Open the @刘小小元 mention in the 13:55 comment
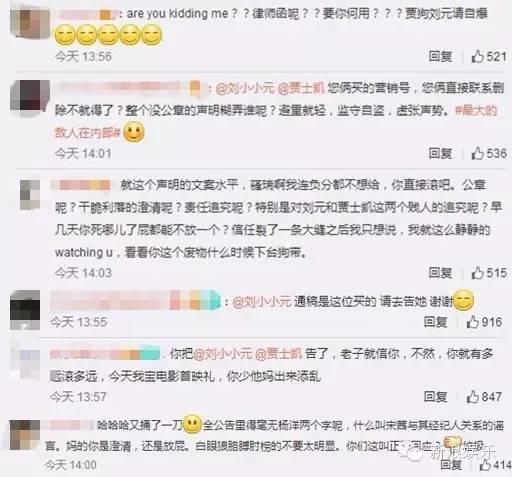Screen dimensions: 512x477 click(262, 302)
